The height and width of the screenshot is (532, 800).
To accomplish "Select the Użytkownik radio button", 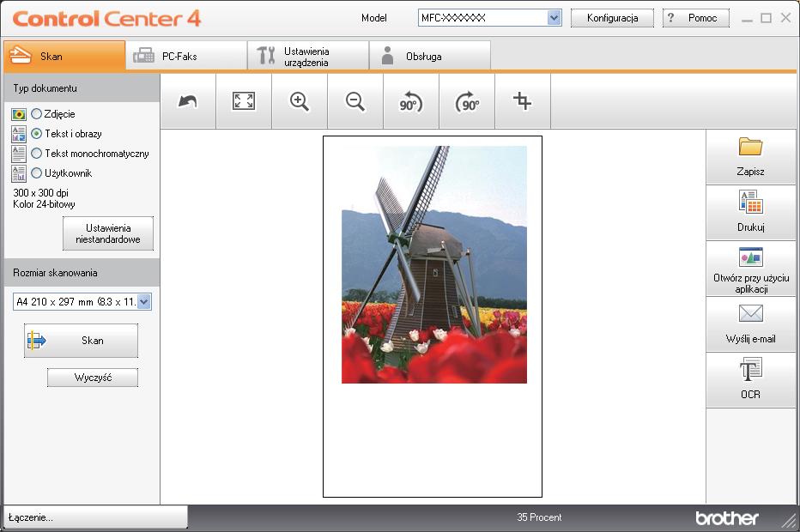I will (37, 173).
